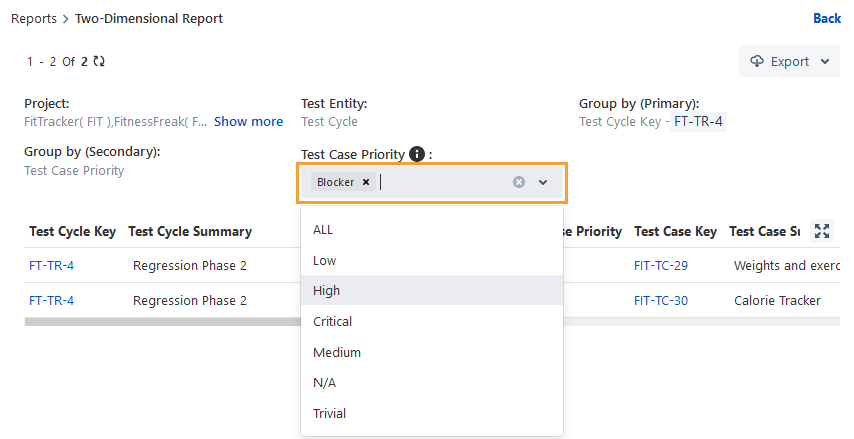Select ALL in the priority list
Viewport: 854px width, 439px height.
point(323,229)
